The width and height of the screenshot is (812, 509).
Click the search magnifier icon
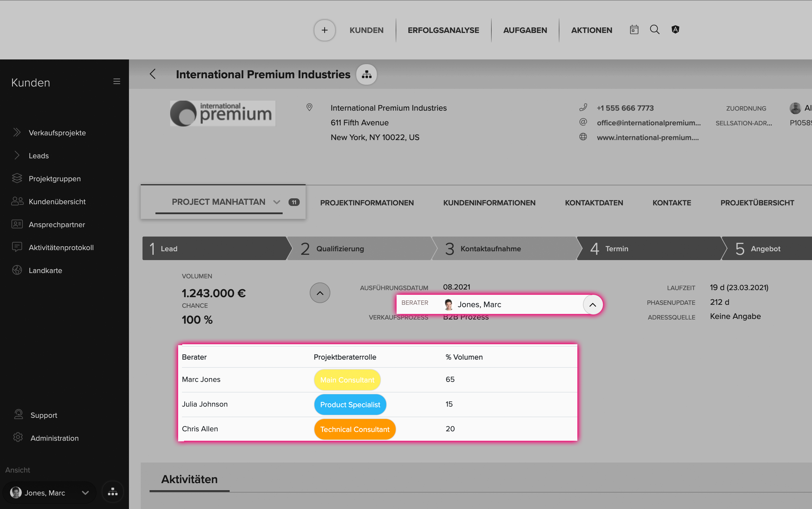click(x=654, y=30)
